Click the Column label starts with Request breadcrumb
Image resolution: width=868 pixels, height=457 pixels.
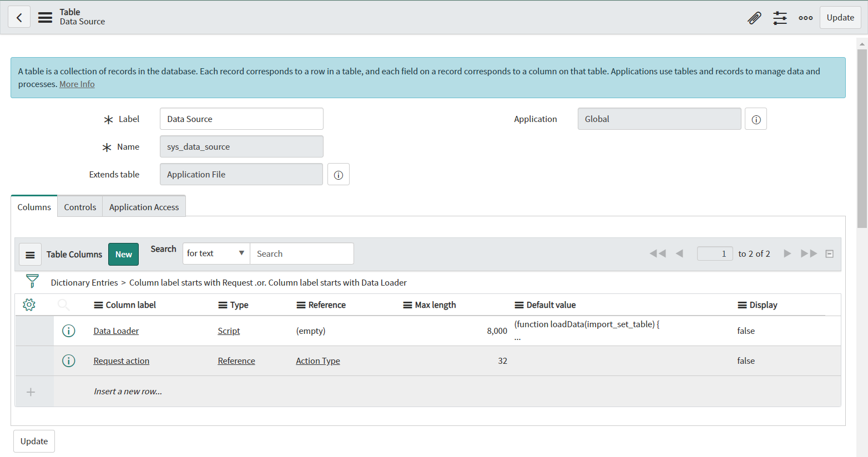[x=191, y=283]
